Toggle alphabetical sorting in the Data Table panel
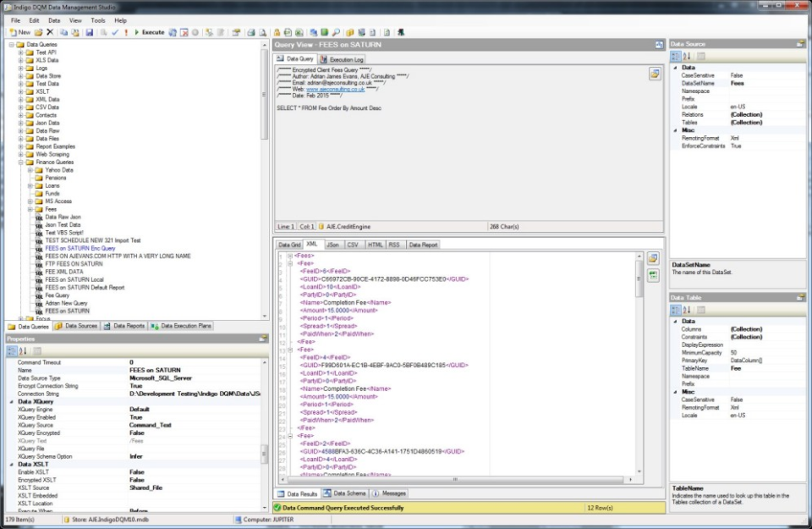The width and height of the screenshot is (812, 529). pos(687,310)
